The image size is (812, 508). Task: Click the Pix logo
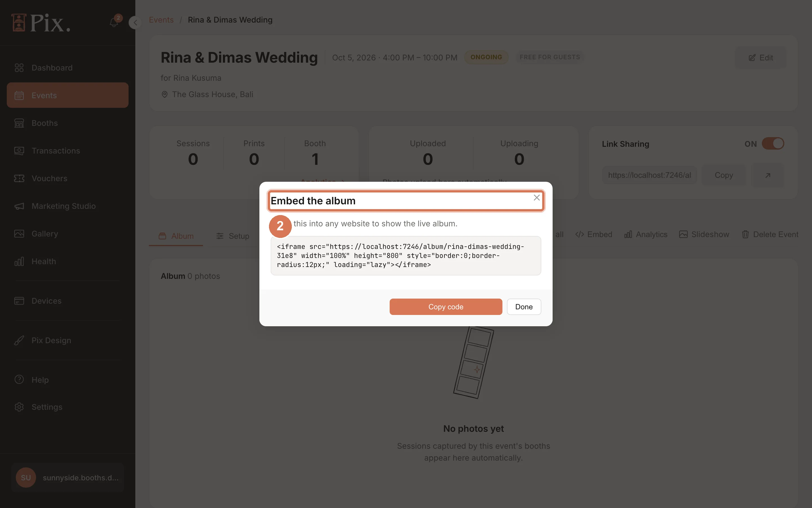click(x=41, y=23)
